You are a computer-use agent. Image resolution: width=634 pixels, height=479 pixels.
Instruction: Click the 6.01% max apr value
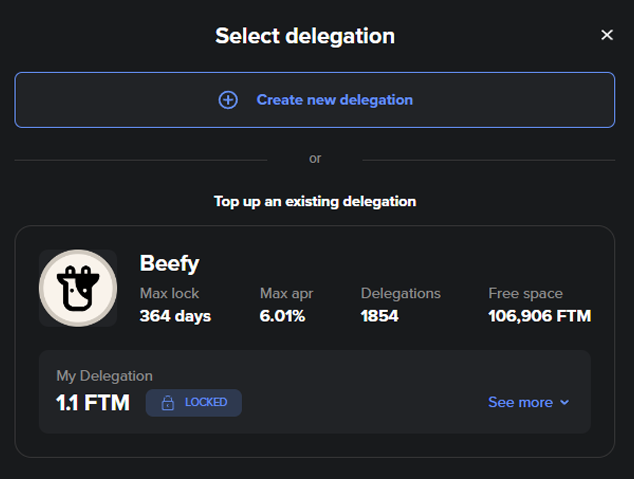pos(282,316)
